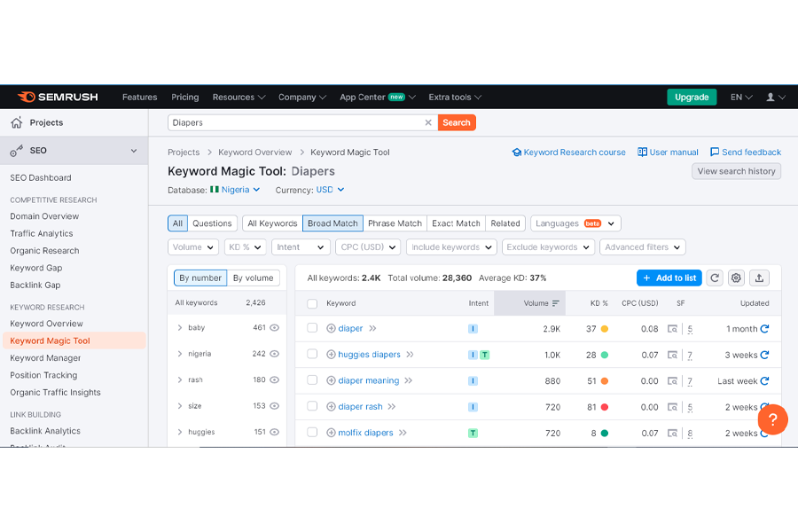Click the plus icon beside huggies diapers
The image size is (798, 532).
[x=331, y=355]
